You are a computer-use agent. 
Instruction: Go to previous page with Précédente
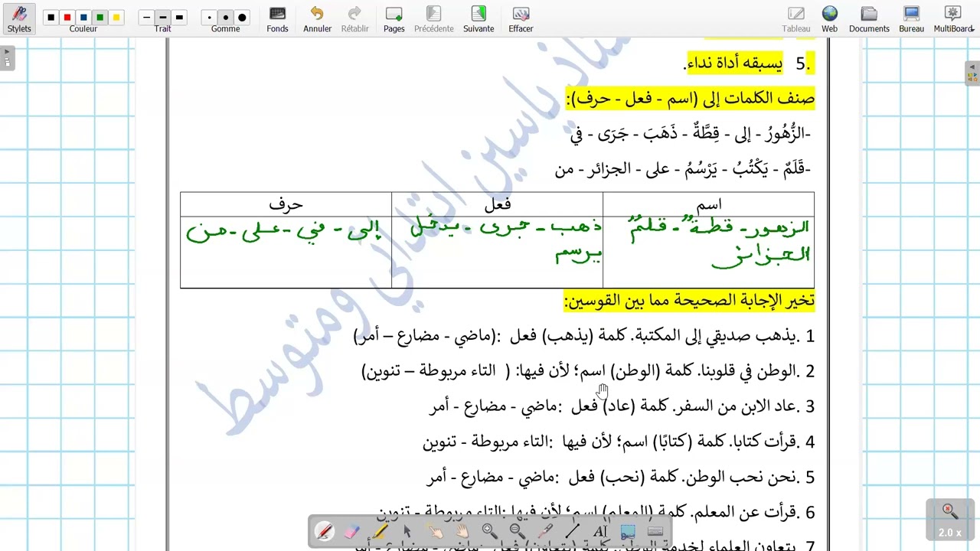[433, 19]
